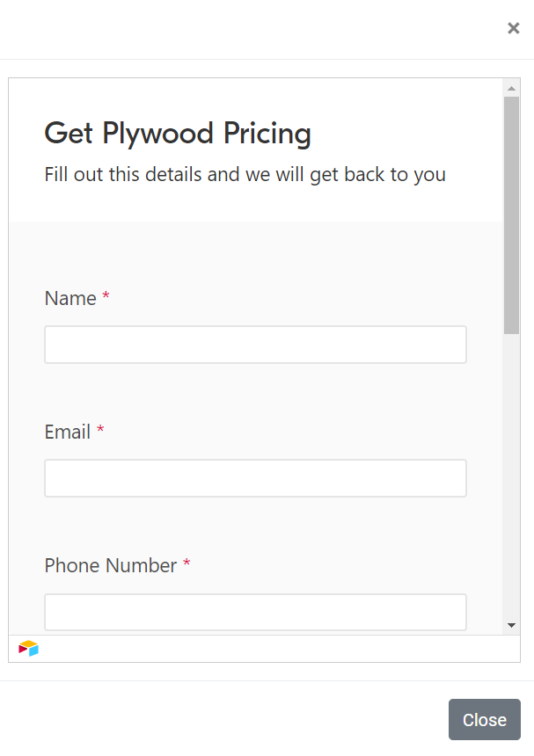Click the "Get Plywood Pricing" heading

point(178,134)
